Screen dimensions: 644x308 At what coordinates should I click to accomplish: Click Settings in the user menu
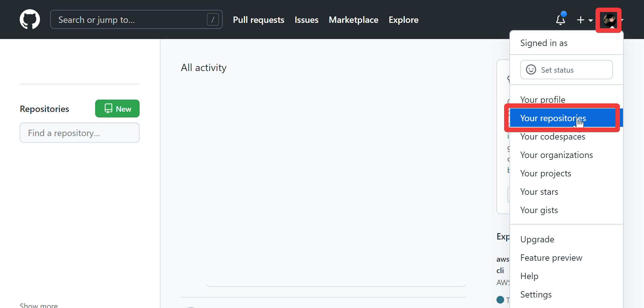(536, 295)
